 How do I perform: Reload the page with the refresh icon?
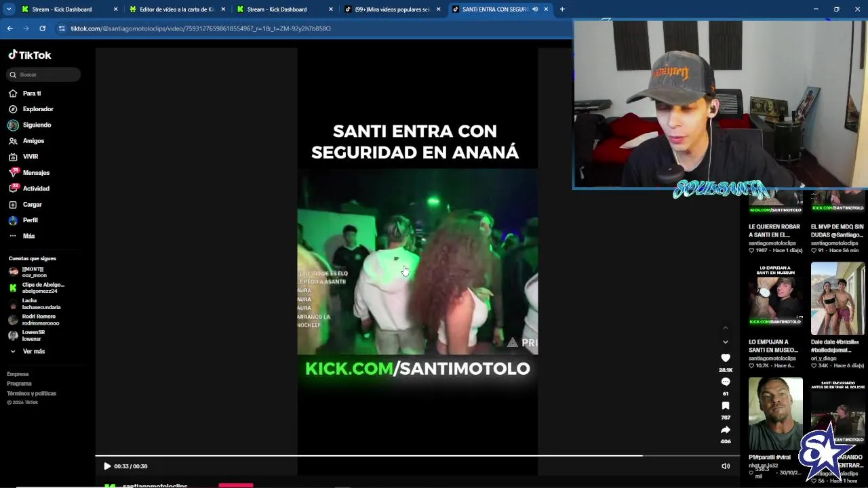pyautogui.click(x=42, y=28)
